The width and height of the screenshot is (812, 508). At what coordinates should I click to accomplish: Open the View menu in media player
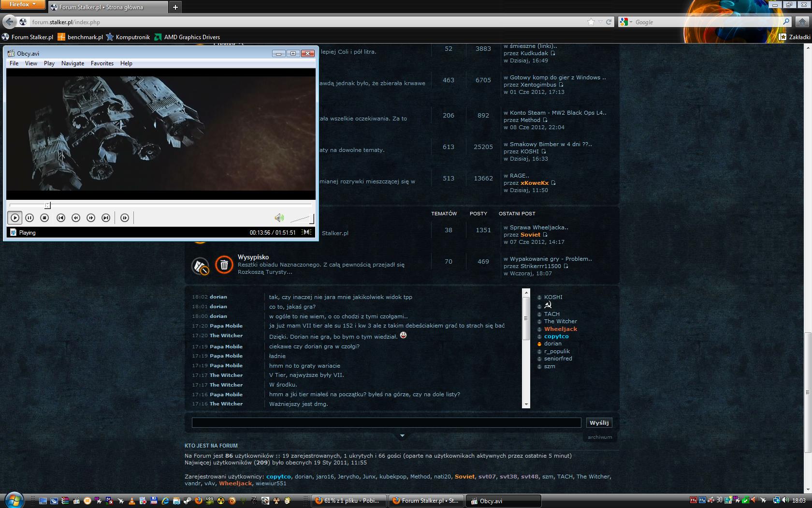pyautogui.click(x=31, y=63)
